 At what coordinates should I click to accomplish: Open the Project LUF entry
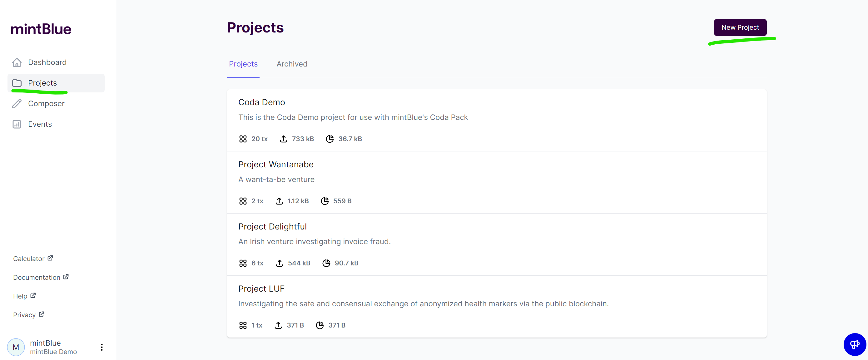click(x=261, y=289)
